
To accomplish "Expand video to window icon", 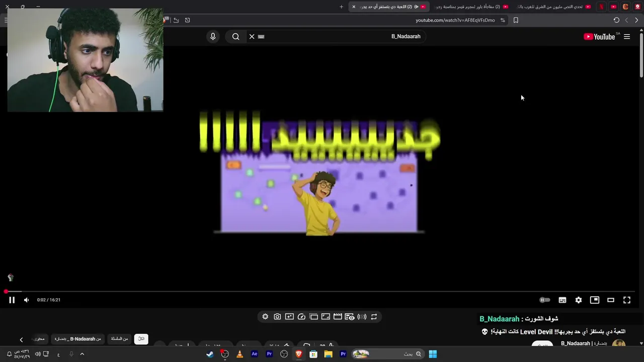I will pyautogui.click(x=326, y=317).
